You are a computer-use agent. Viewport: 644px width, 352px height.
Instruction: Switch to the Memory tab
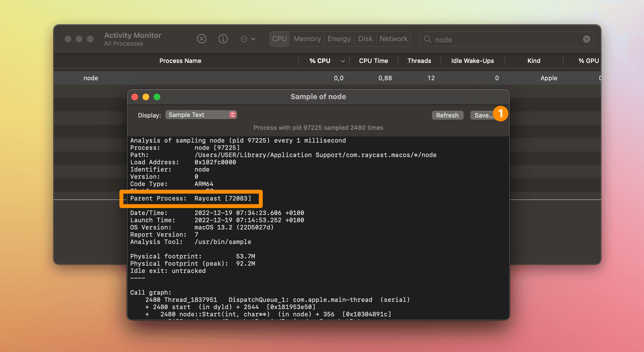(x=307, y=39)
